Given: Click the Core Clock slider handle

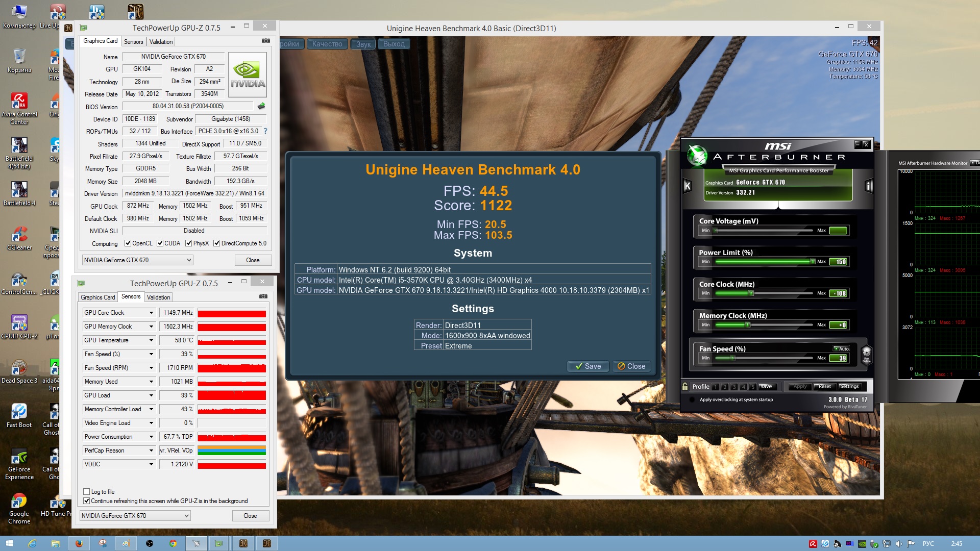Looking at the screenshot, I should click(751, 293).
